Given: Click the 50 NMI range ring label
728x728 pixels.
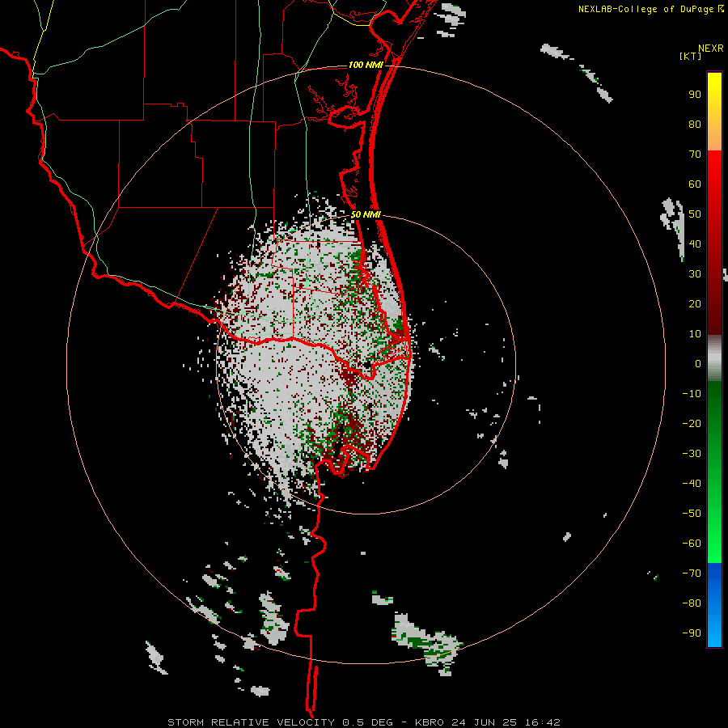Looking at the screenshot, I should click(366, 214).
